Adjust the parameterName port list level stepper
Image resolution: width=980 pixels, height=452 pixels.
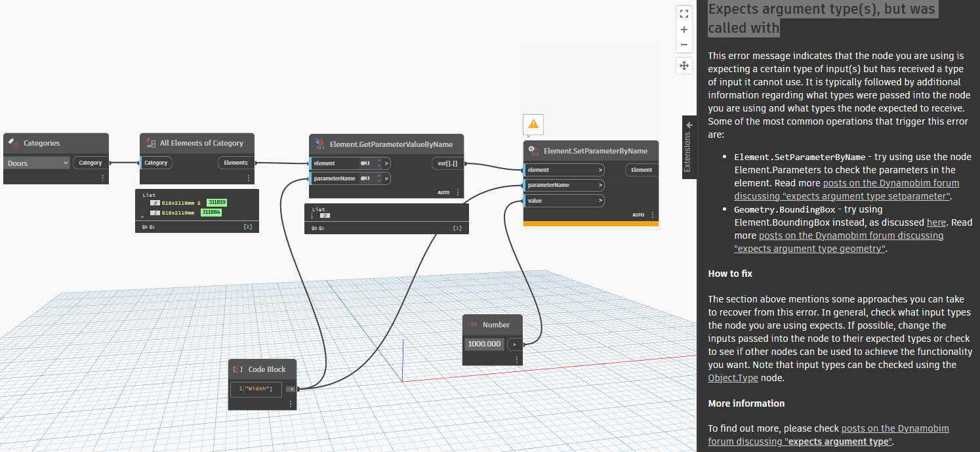click(x=379, y=178)
